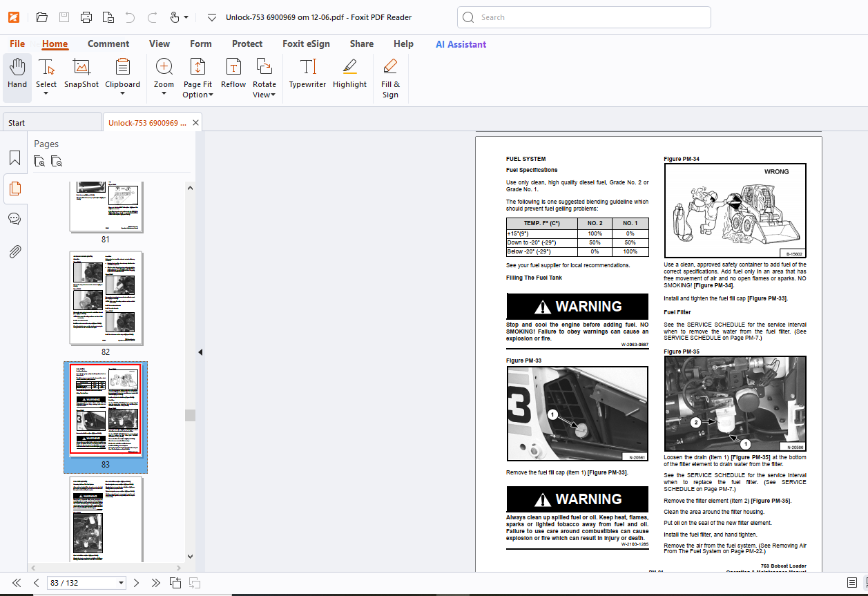Open the page number dropdown arrow
Image resolution: width=868 pixels, height=596 pixels.
click(x=122, y=583)
